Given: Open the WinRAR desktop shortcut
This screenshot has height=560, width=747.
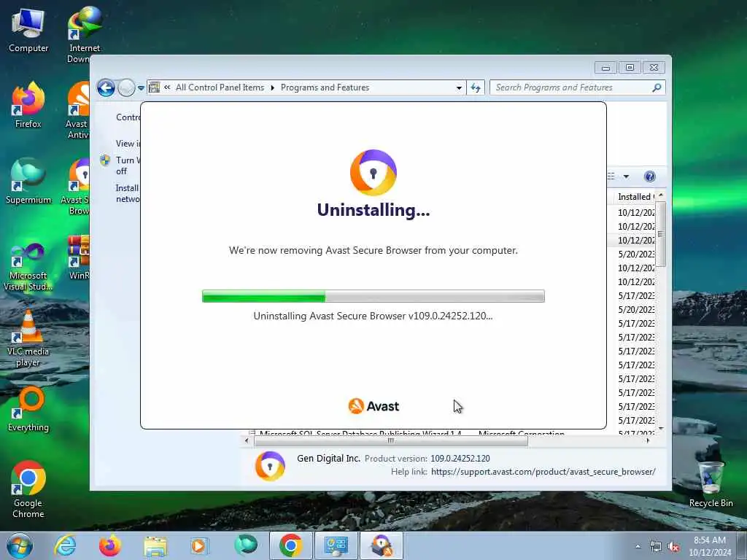Looking at the screenshot, I should click(x=78, y=257).
